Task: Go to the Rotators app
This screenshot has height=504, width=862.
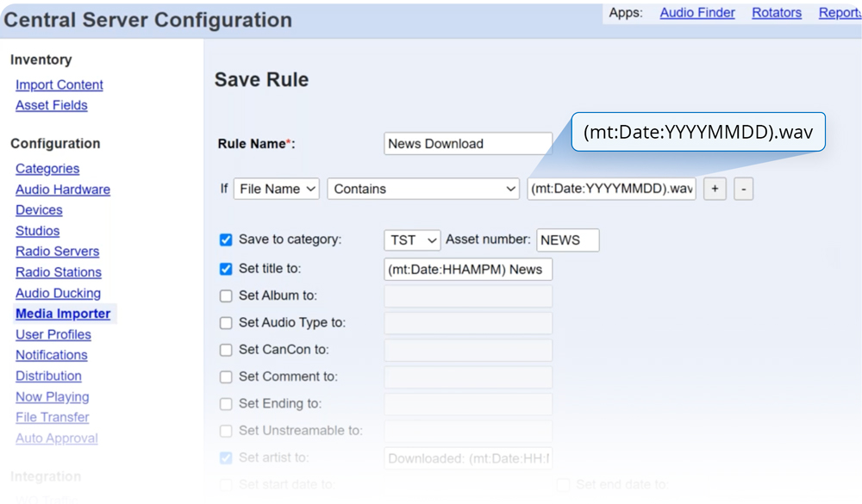Action: [x=776, y=13]
